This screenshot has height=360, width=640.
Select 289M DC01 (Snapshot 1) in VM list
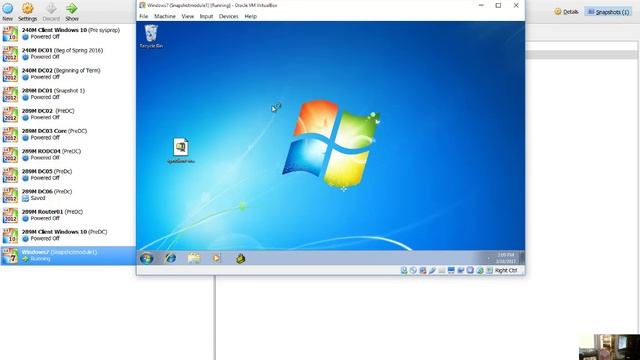click(68, 94)
